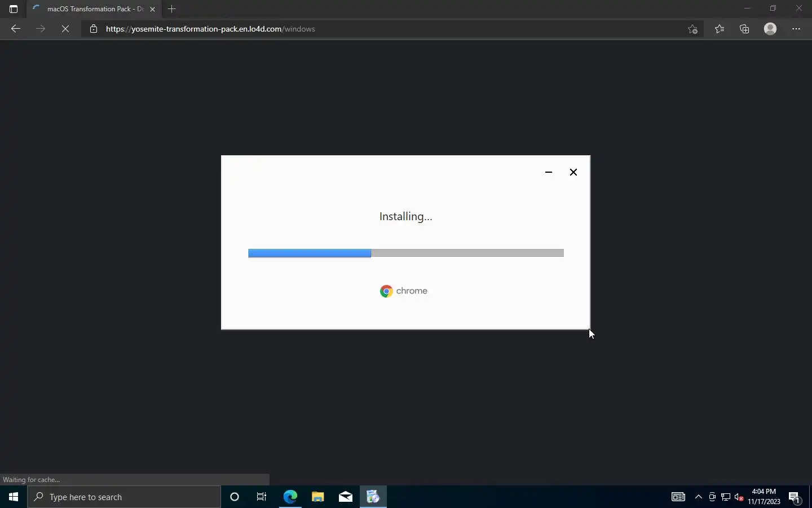
Task: Open the tab actions menu icon
Action: coord(14,9)
